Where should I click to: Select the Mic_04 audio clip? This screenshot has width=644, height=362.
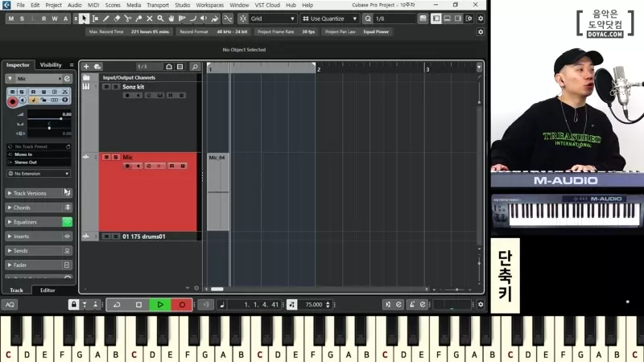click(x=217, y=191)
